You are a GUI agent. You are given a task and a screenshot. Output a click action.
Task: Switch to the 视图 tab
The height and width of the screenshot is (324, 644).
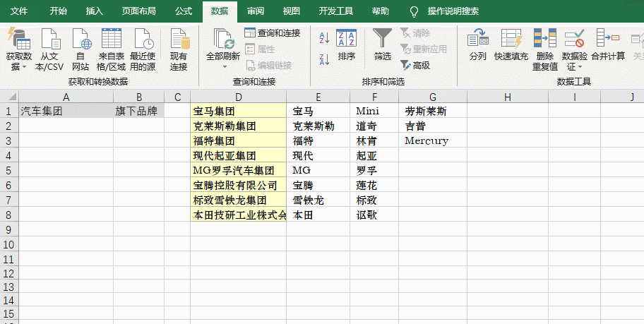(x=291, y=11)
